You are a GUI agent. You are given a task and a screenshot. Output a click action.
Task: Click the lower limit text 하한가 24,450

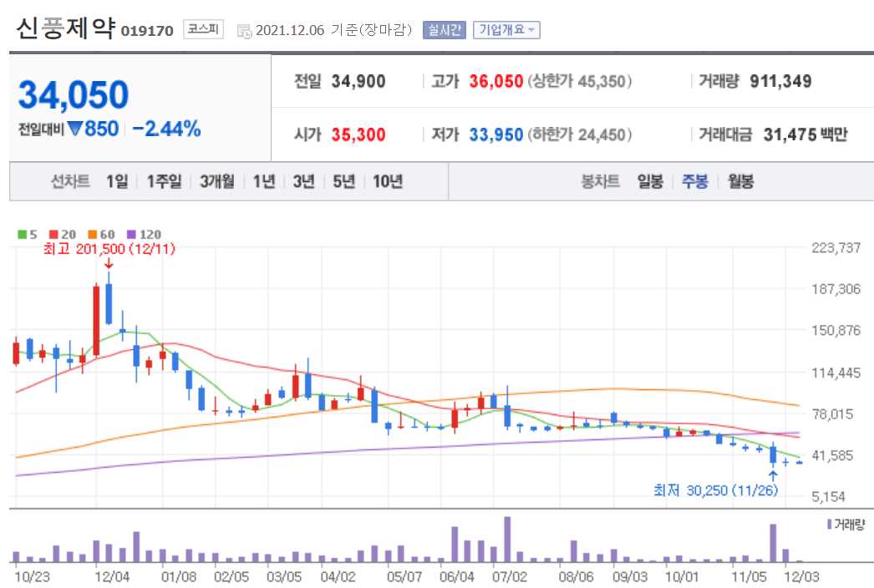(x=580, y=134)
